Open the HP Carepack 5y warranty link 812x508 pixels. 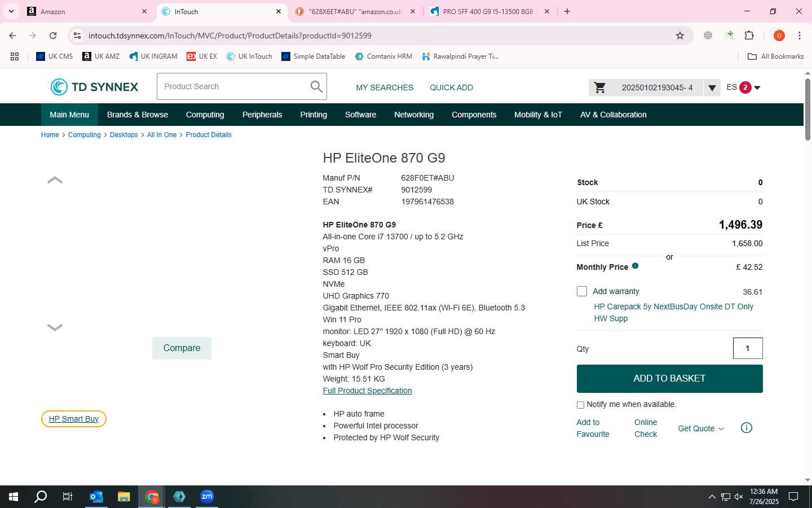tap(673, 313)
